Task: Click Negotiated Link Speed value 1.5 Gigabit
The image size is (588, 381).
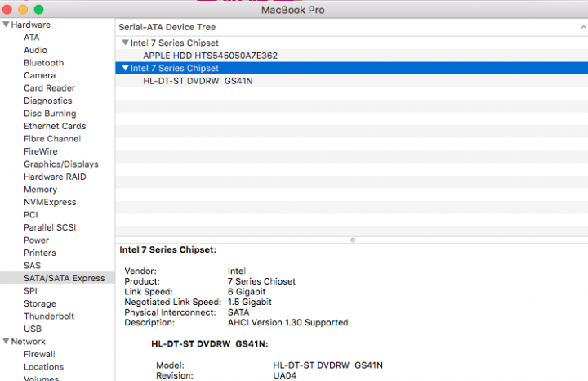Action: pos(249,302)
